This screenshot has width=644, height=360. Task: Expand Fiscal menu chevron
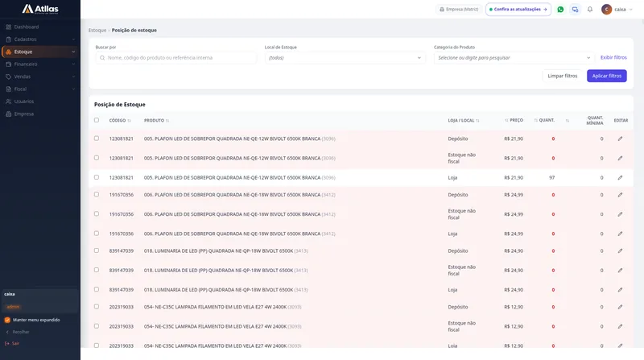tap(73, 89)
